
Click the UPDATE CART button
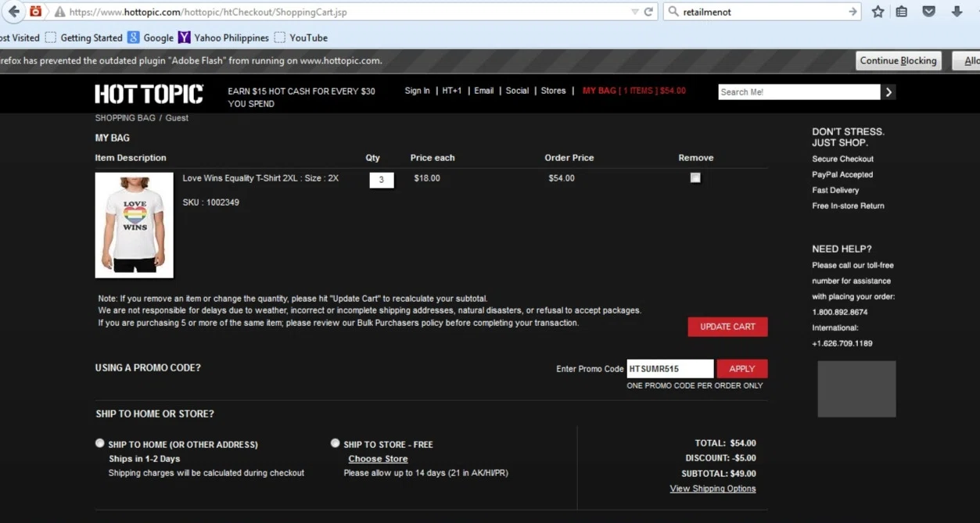[x=727, y=327]
